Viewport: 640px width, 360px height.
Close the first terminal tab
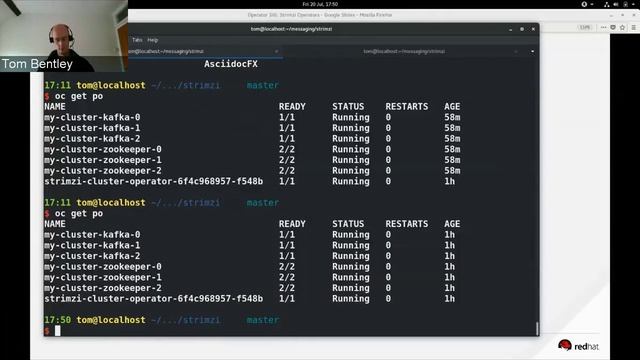(276, 51)
